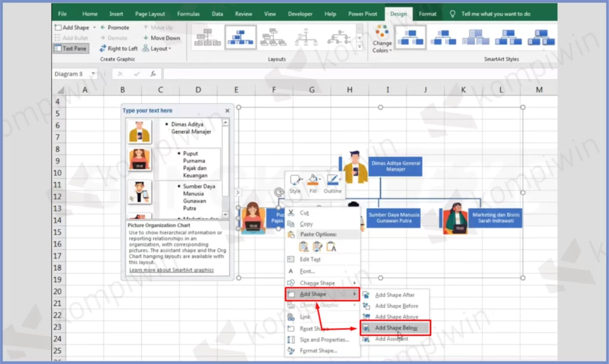Click the Fill paint bucket color
The height and width of the screenshot is (364, 609).
[312, 180]
